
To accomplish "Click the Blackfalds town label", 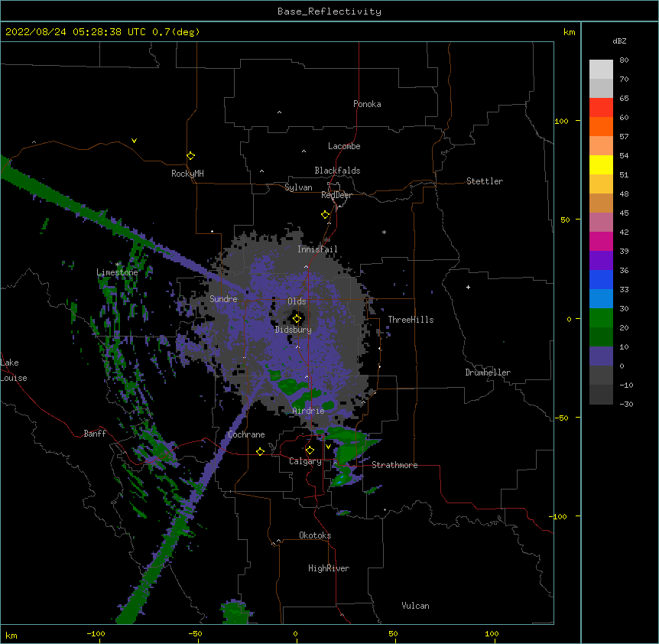I will click(x=337, y=171).
